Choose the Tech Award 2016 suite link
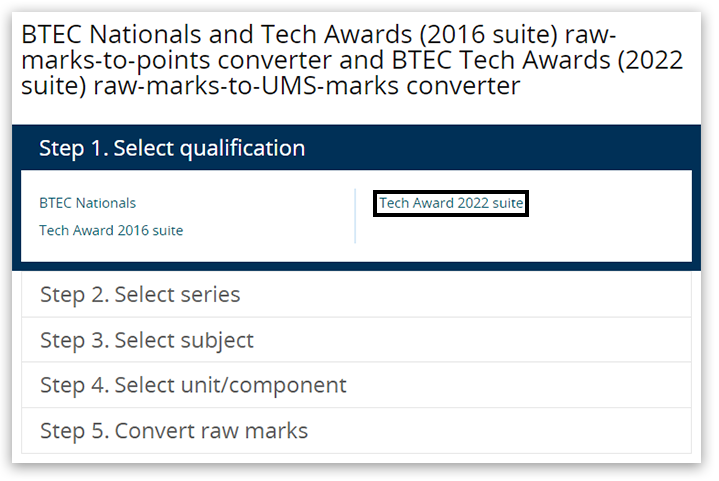Screen dimensions: 719x481 (111, 230)
